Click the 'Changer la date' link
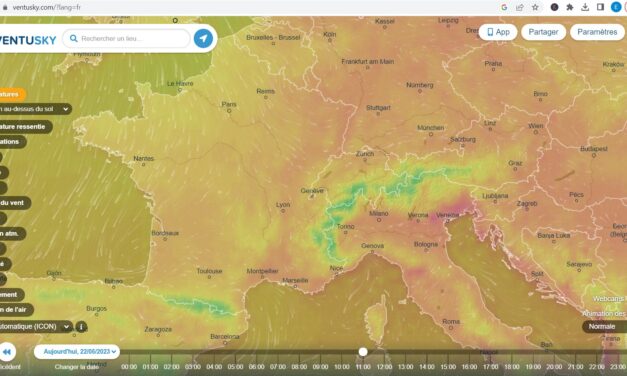The width and height of the screenshot is (627, 376). [x=76, y=367]
